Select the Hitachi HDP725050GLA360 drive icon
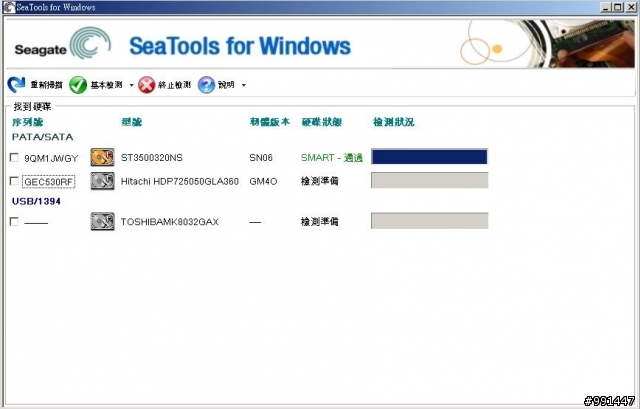 (102, 181)
